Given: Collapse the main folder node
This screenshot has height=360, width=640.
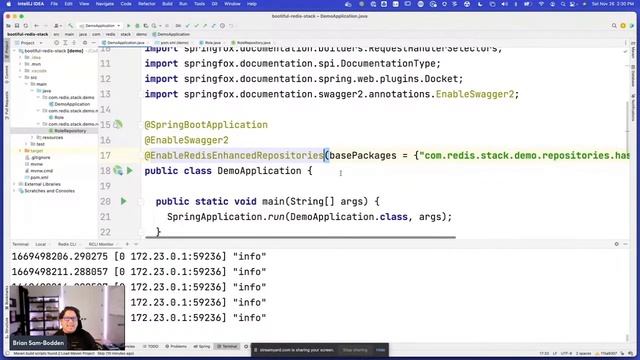Looking at the screenshot, I should [26, 84].
